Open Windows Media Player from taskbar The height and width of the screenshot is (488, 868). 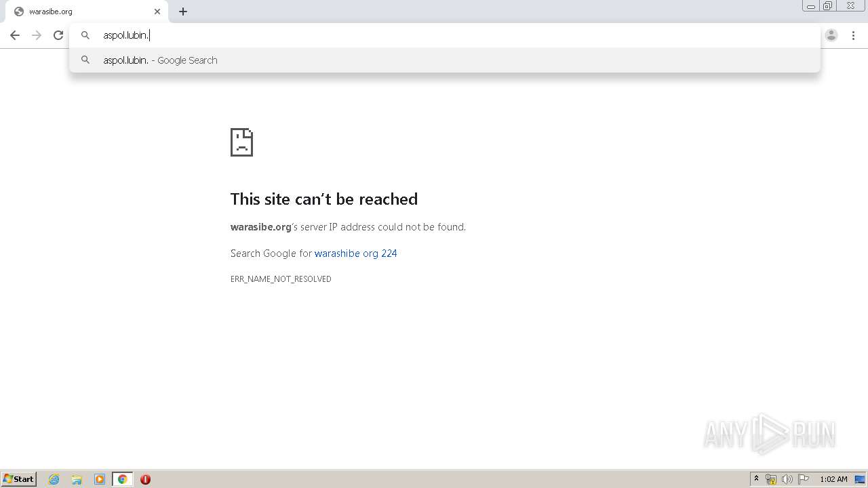(x=100, y=479)
